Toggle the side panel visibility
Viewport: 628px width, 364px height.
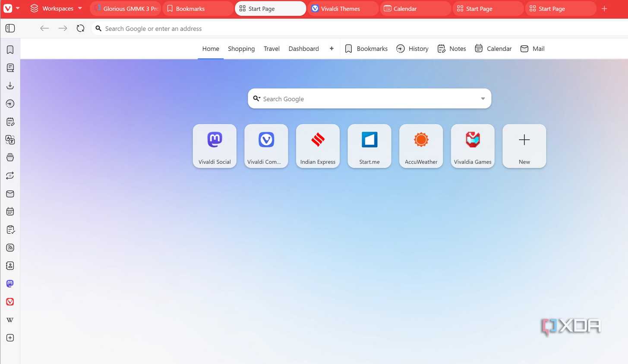click(10, 28)
